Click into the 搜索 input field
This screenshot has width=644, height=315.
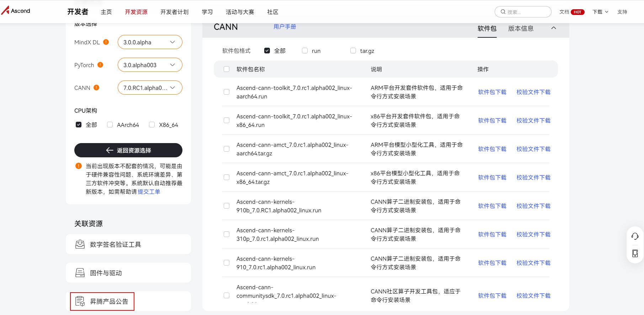[x=523, y=12]
